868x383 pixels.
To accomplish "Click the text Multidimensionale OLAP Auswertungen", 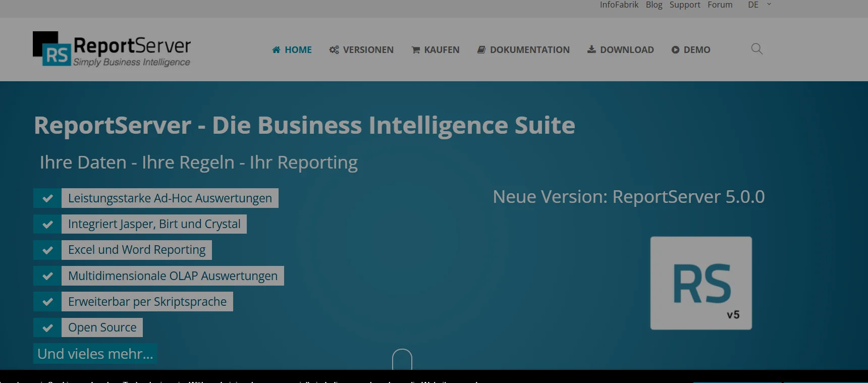I will (173, 276).
